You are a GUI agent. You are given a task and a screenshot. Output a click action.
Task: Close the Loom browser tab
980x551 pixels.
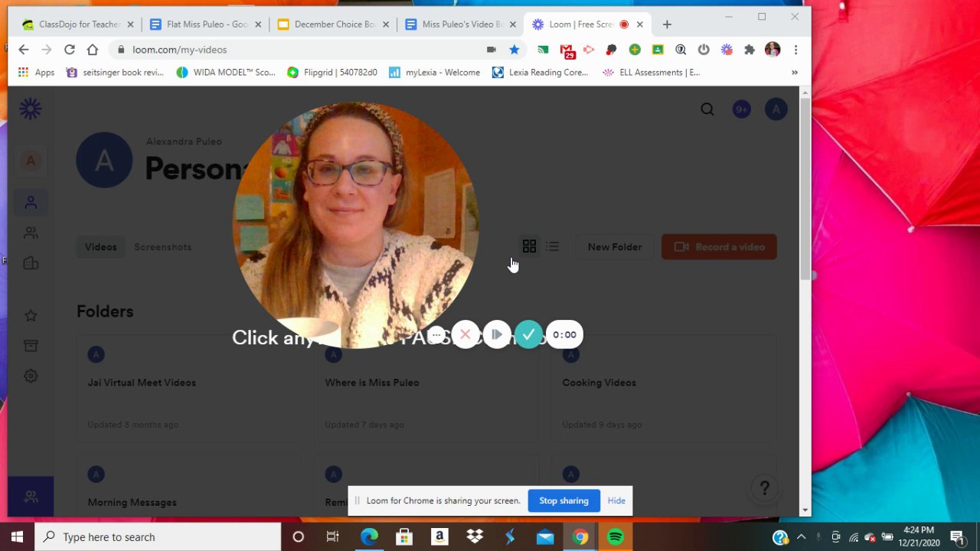click(640, 24)
